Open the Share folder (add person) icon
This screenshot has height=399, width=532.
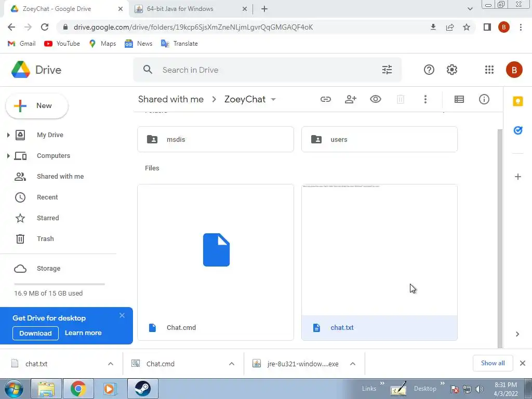click(351, 99)
